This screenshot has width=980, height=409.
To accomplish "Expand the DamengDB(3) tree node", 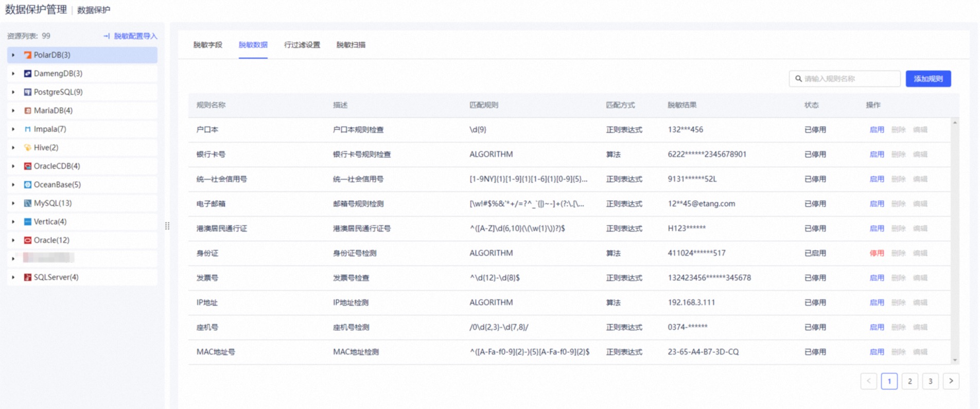I will [13, 74].
